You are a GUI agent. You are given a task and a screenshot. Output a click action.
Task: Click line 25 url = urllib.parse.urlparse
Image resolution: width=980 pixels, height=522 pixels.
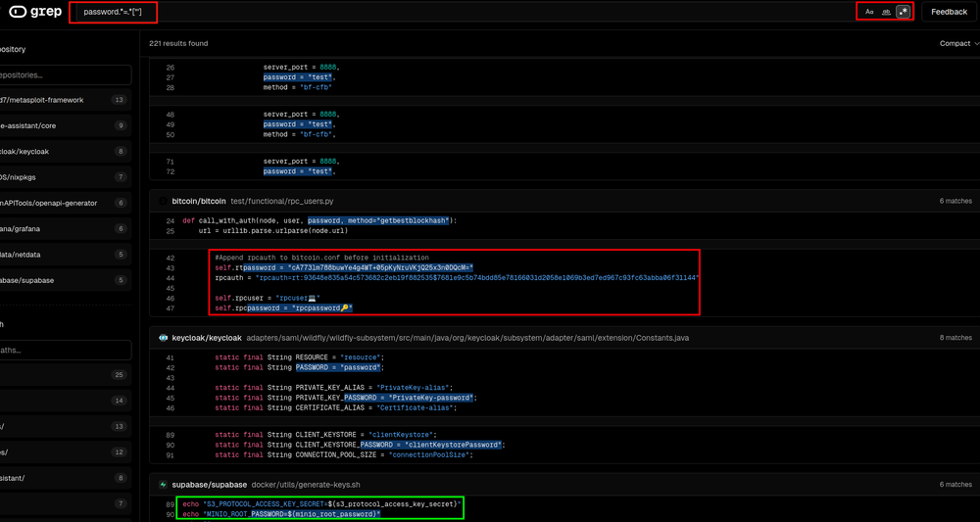pyautogui.click(x=272, y=231)
